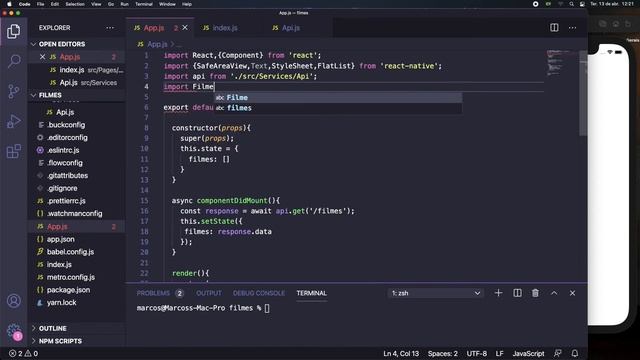This screenshot has width=640, height=360.
Task: Change encoding via UTF-8 status item
Action: coord(476,353)
